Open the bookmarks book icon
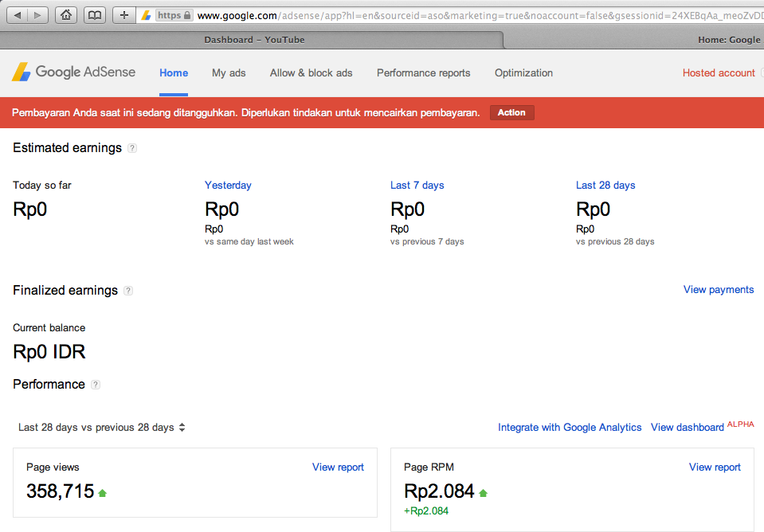 [95, 15]
